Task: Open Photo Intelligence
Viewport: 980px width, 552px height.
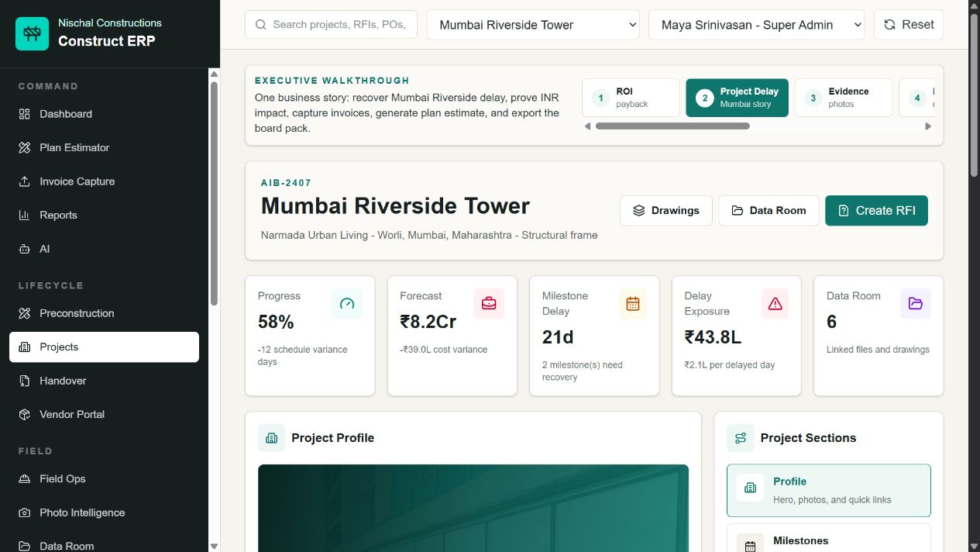Action: [104, 512]
